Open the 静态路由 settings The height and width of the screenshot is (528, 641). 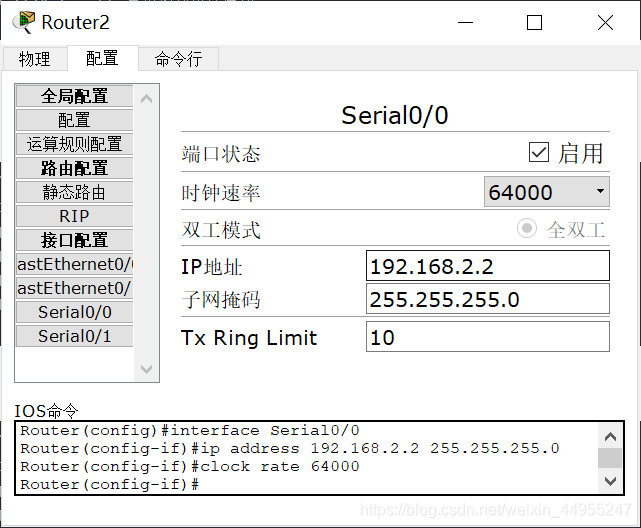74,192
